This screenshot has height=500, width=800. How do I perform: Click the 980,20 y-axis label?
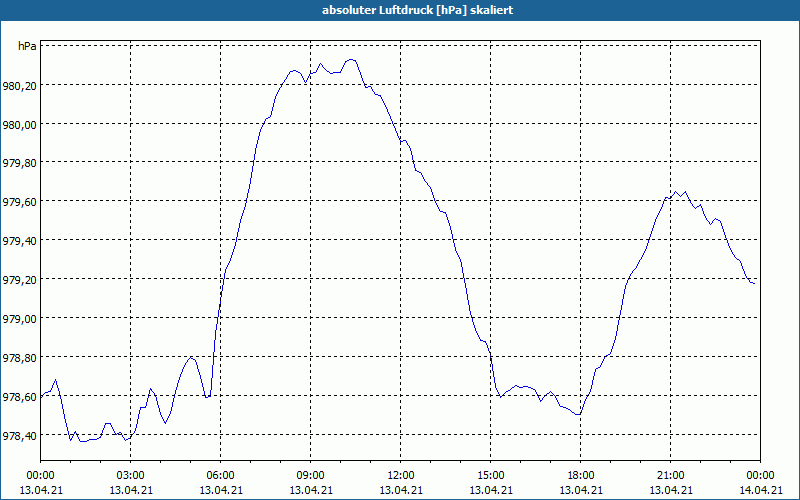tap(19, 85)
